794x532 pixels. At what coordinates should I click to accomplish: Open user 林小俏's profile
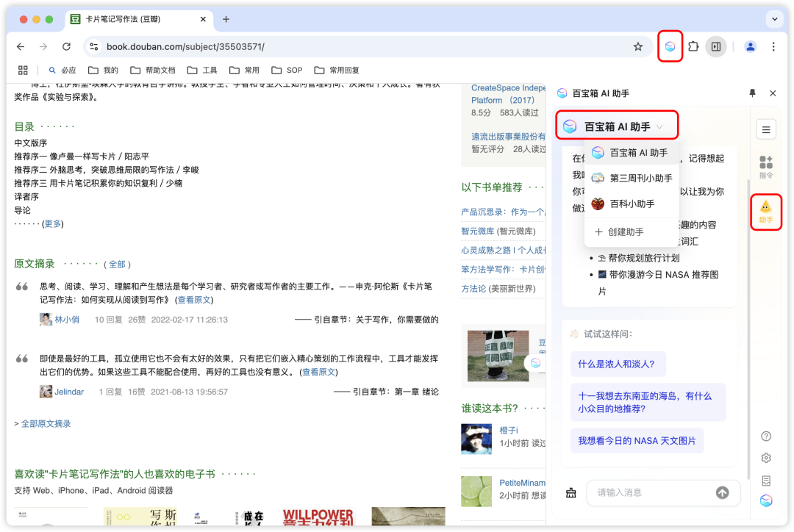[x=67, y=320]
